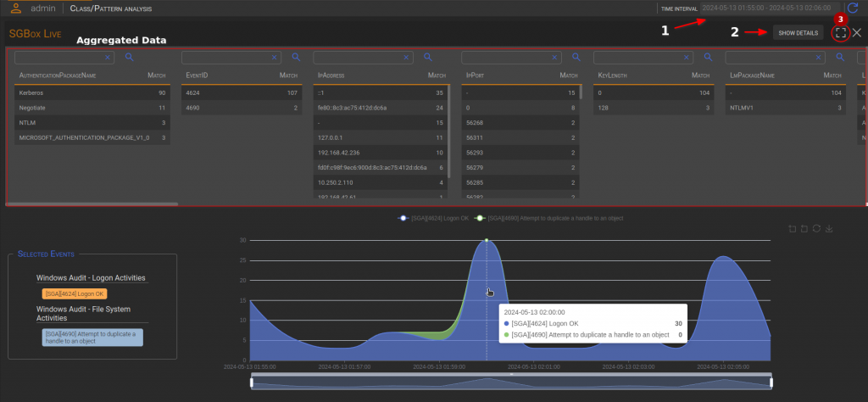Refresh the analysis with the reload icon
The height and width of the screenshot is (402, 868).
click(853, 8)
